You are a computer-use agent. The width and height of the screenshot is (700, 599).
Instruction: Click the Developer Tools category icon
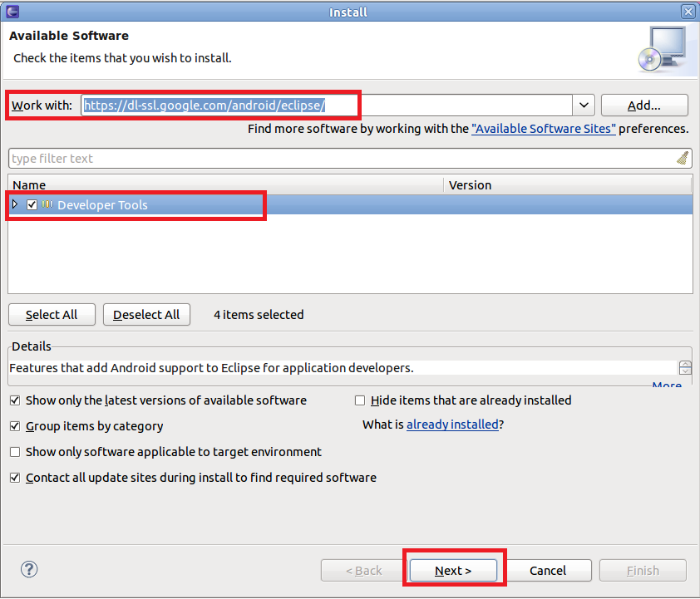click(47, 204)
